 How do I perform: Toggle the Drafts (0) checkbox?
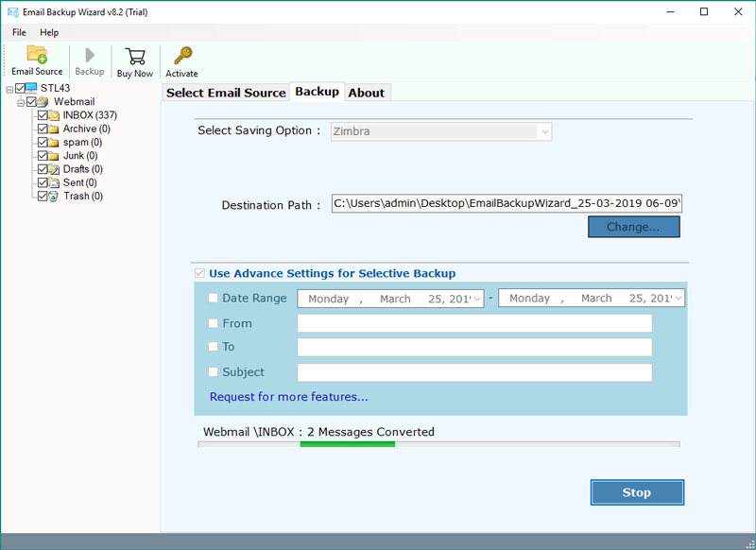coord(43,169)
